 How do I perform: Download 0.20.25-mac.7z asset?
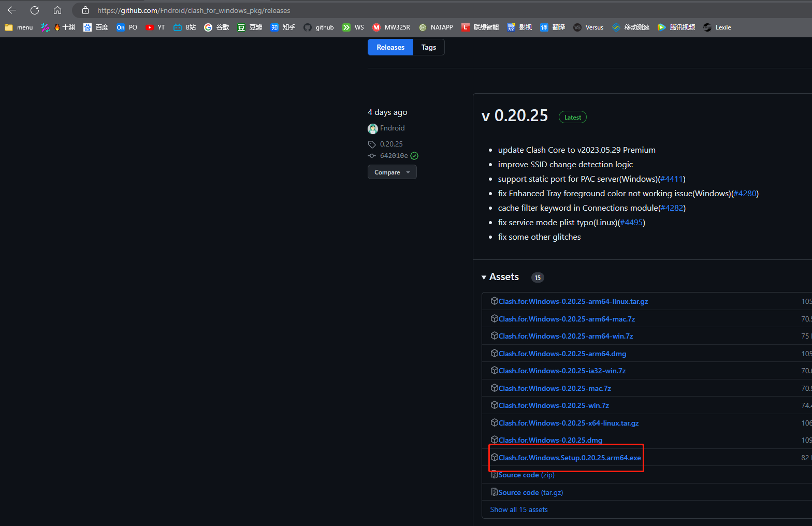tap(555, 388)
